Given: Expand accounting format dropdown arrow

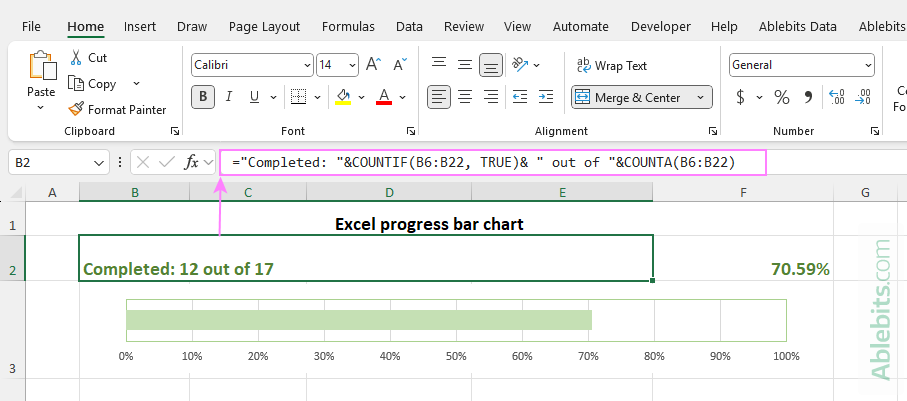Looking at the screenshot, I should pos(759,97).
